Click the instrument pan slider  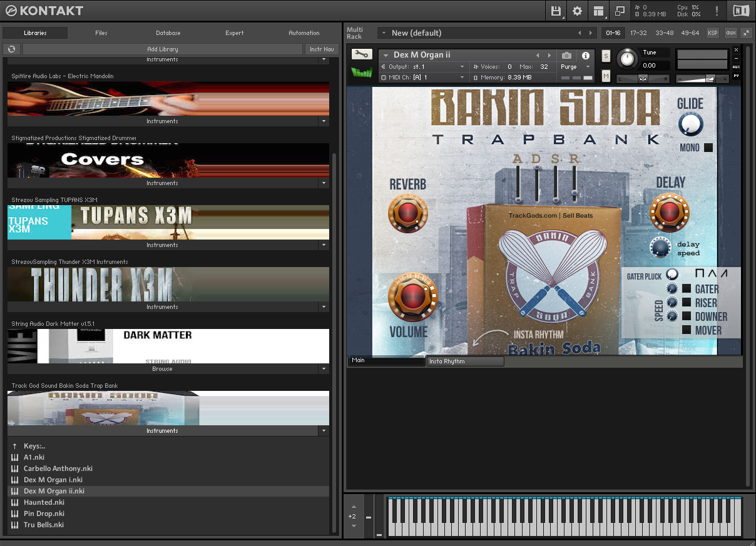(643, 78)
